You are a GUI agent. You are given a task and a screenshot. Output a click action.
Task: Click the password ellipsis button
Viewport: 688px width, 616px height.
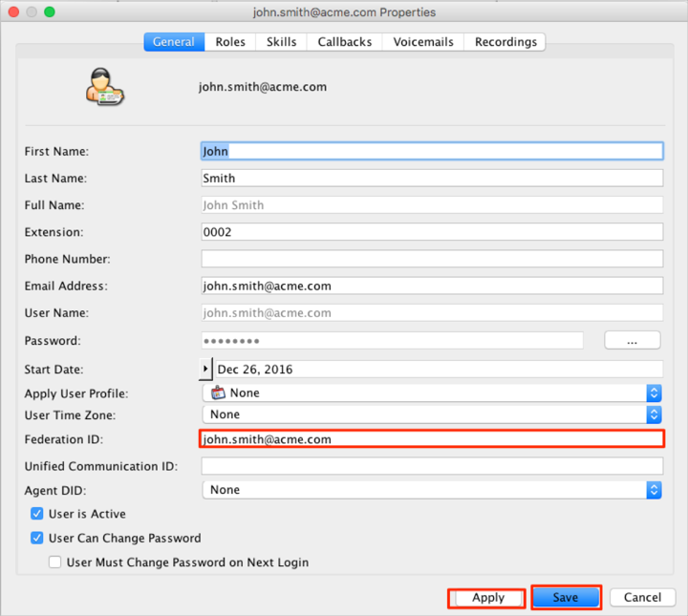point(632,340)
